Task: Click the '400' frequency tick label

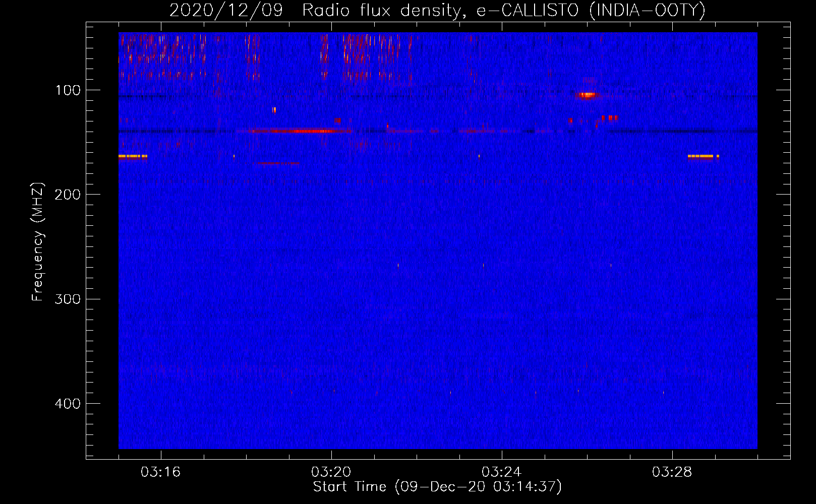Action: click(x=68, y=404)
